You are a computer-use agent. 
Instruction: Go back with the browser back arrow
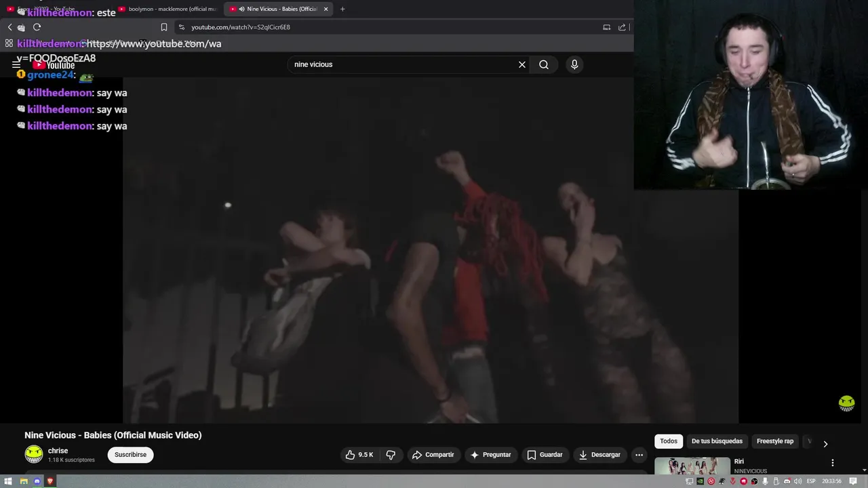[x=9, y=27]
